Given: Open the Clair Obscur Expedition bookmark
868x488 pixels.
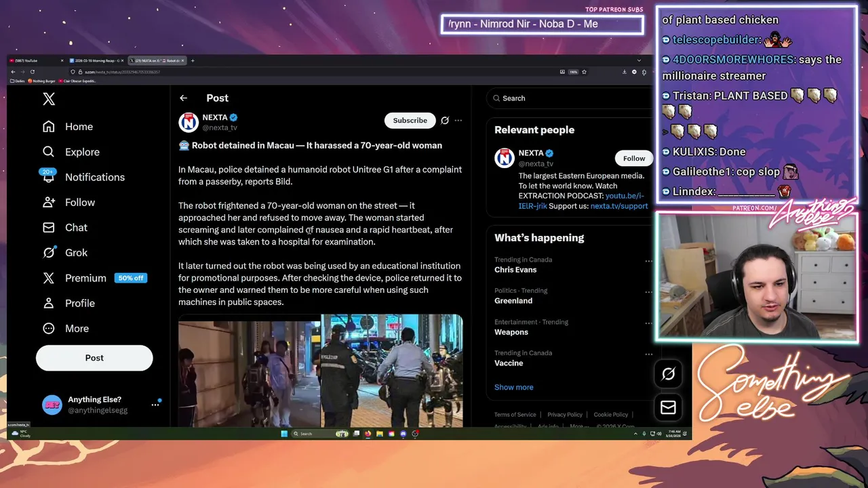Looking at the screenshot, I should pos(77,81).
